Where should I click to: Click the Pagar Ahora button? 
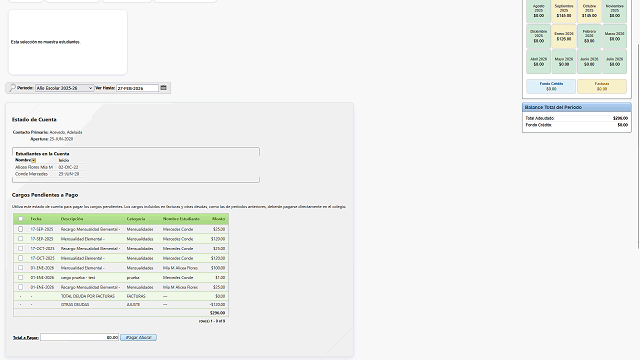[x=138, y=338]
